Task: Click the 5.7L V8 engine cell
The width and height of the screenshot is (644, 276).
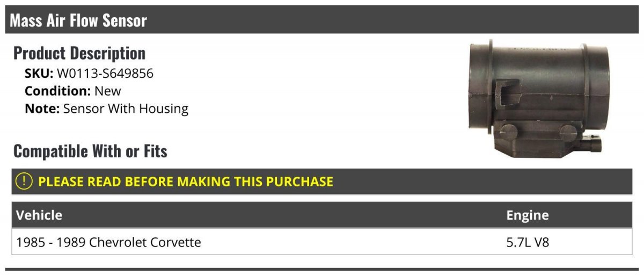Action: click(528, 242)
